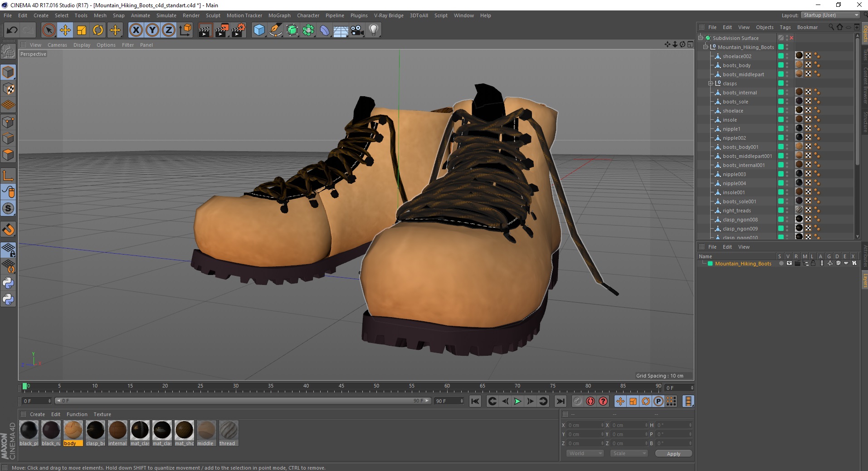Open the array modeling objects icon
Screen dimensions: 868x471
[x=309, y=30]
